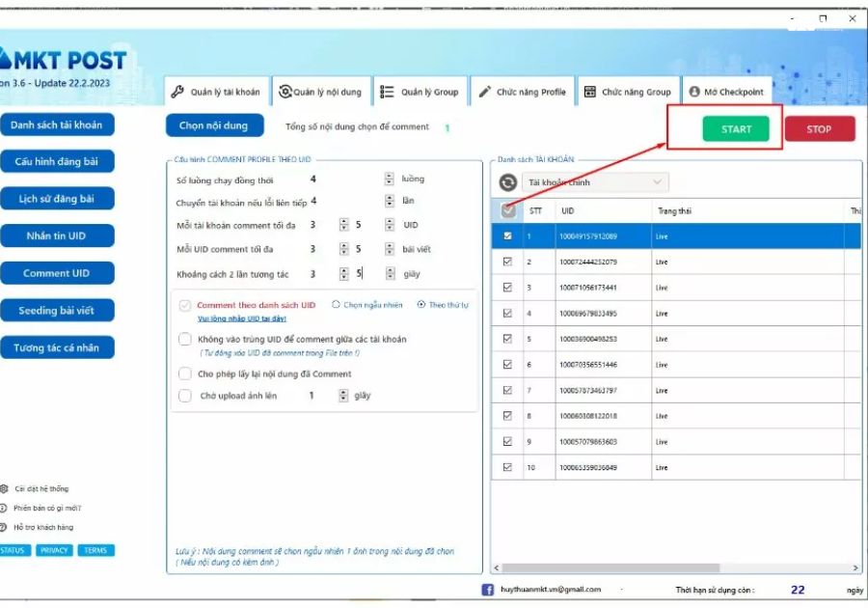Screen dimensions: 868x608
Task: Click the green START button
Action: [x=736, y=129]
